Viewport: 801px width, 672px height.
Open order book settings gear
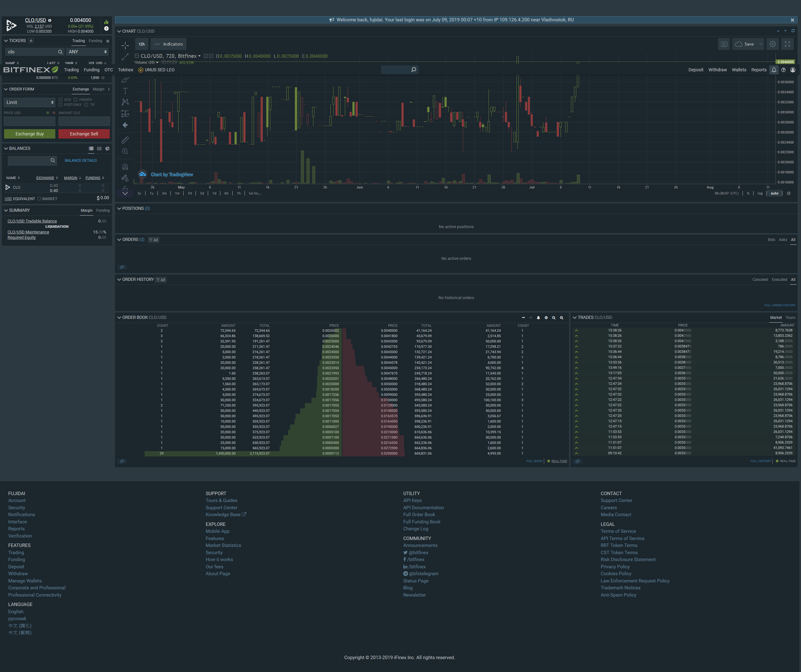click(546, 318)
